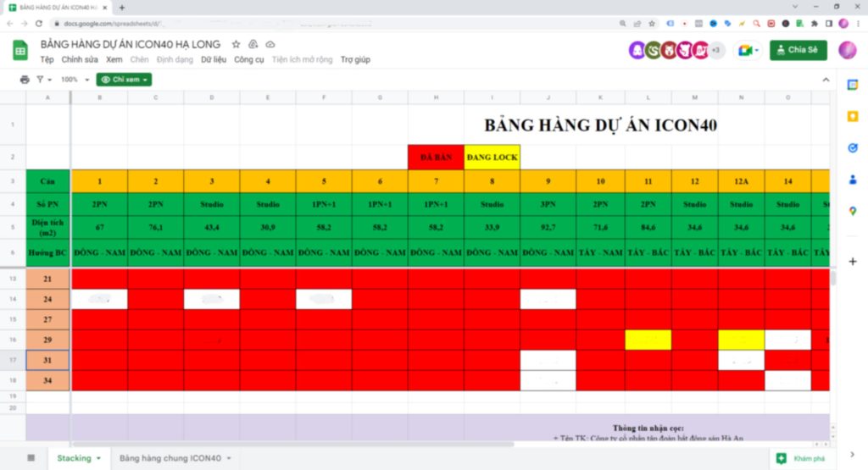This screenshot has width=868, height=470.
Task: Open the Chỉ xem mode dropdown
Action: pos(124,80)
